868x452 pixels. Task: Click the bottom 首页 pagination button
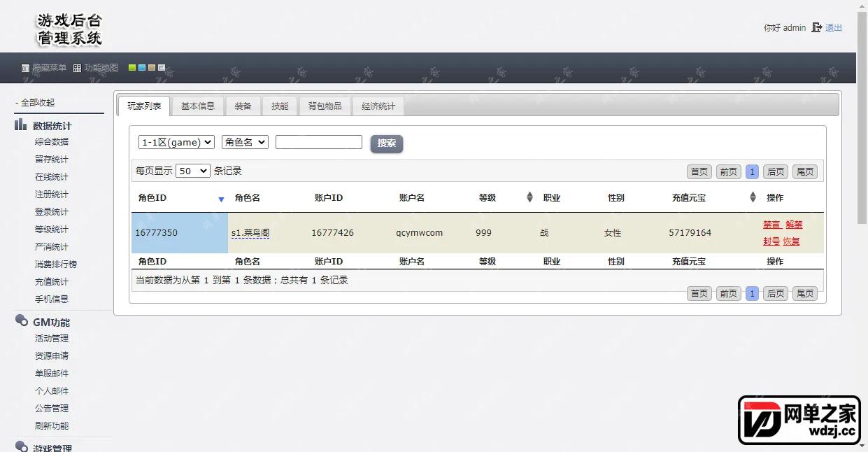[699, 294]
